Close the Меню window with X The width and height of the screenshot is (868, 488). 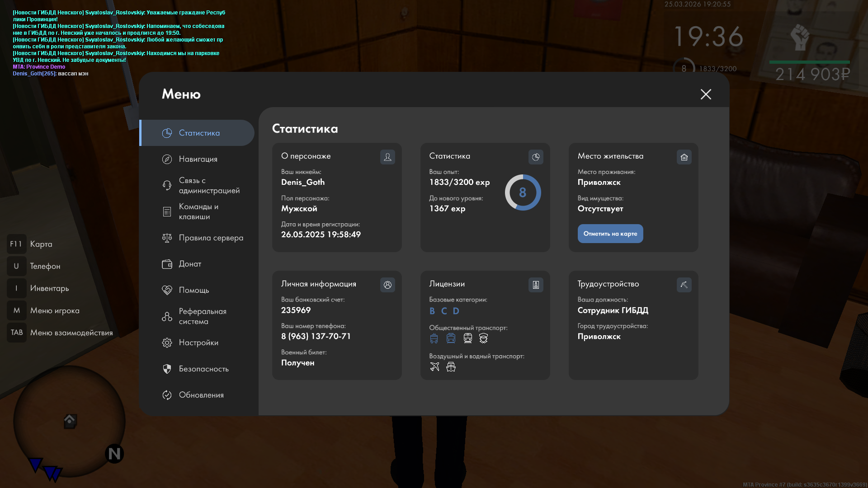706,94
